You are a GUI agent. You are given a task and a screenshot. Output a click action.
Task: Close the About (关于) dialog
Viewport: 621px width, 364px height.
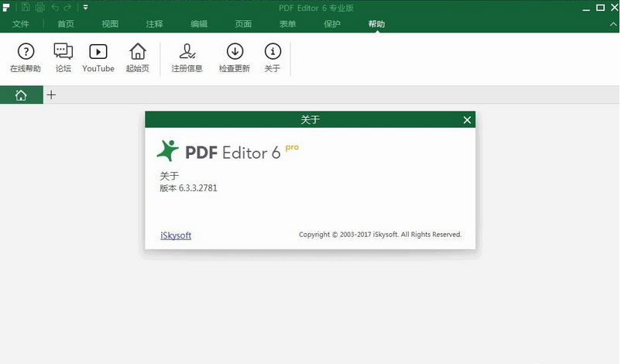point(467,119)
